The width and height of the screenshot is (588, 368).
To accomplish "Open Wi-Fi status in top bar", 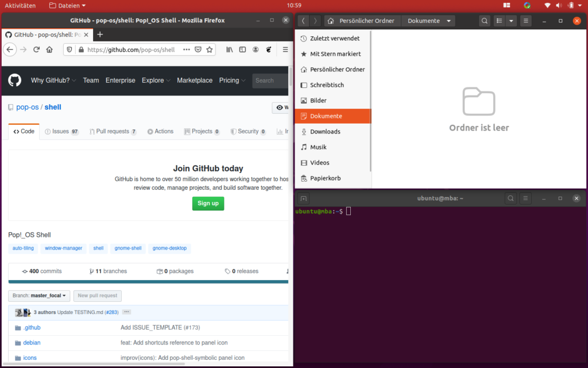I will [547, 5].
